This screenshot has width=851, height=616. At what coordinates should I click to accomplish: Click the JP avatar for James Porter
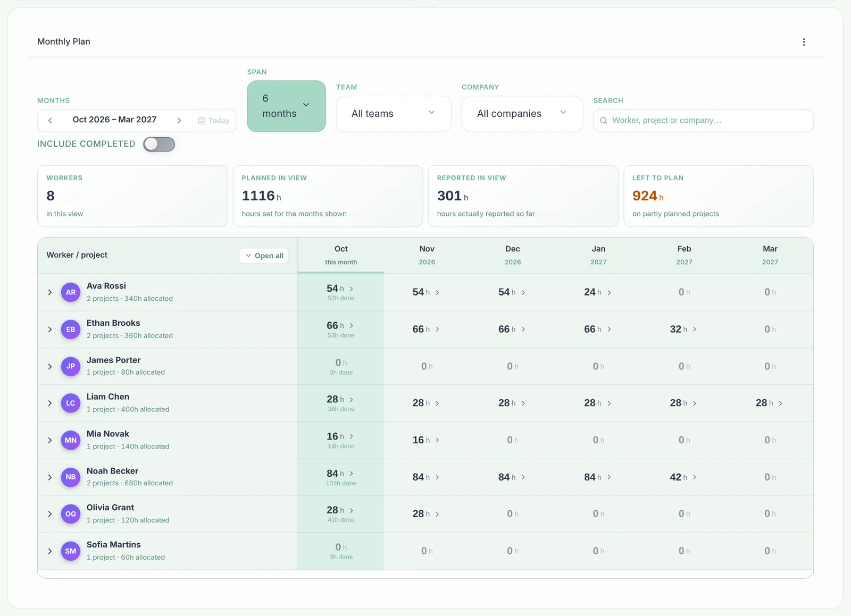[71, 366]
